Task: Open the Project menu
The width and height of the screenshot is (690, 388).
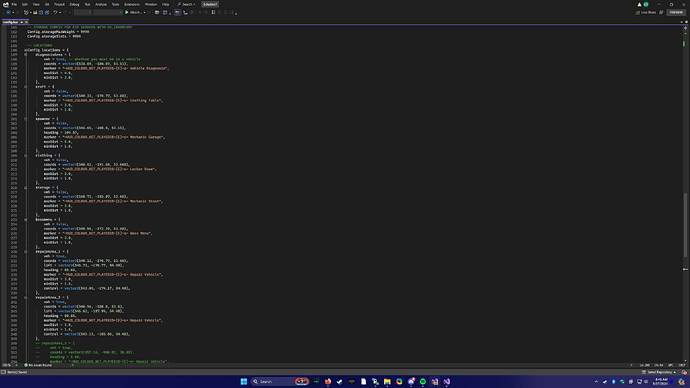Action: (59, 4)
